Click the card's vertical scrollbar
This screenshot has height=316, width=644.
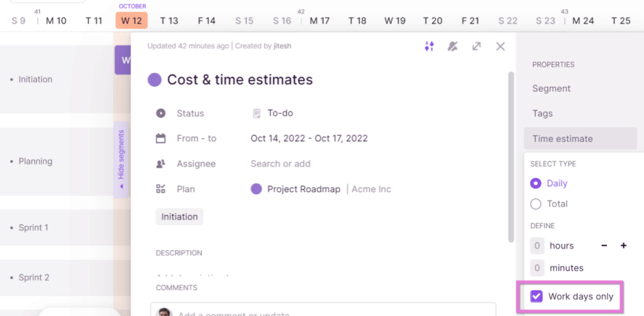[511, 157]
